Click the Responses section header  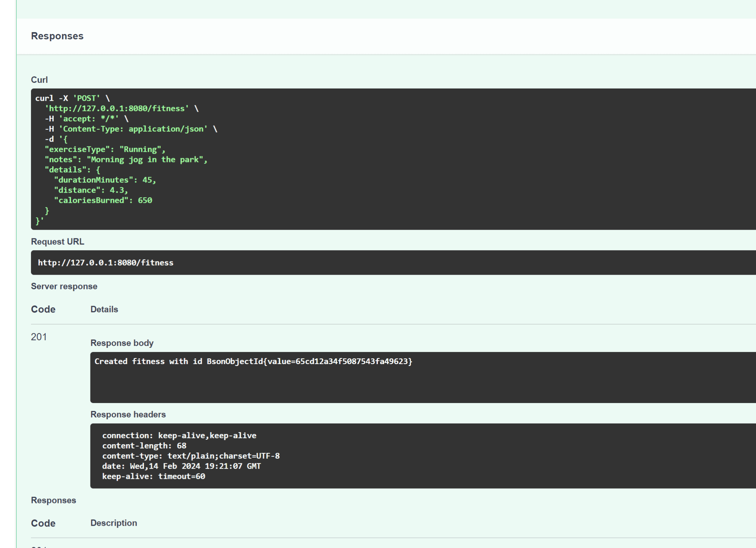tap(57, 36)
